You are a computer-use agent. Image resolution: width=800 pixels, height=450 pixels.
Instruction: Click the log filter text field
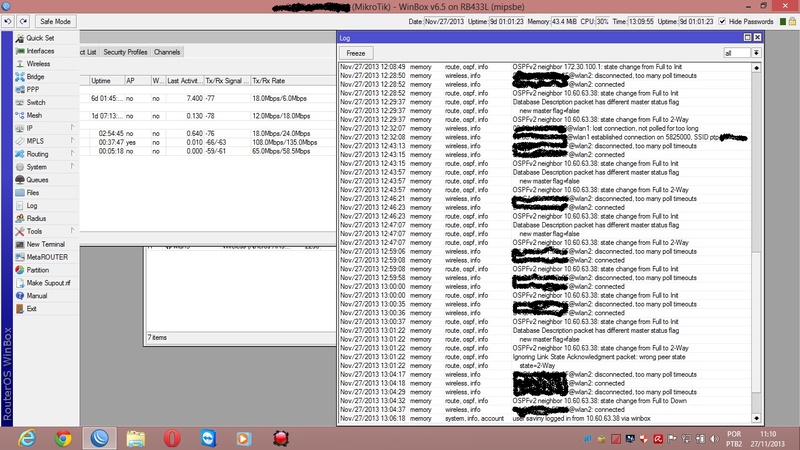737,53
